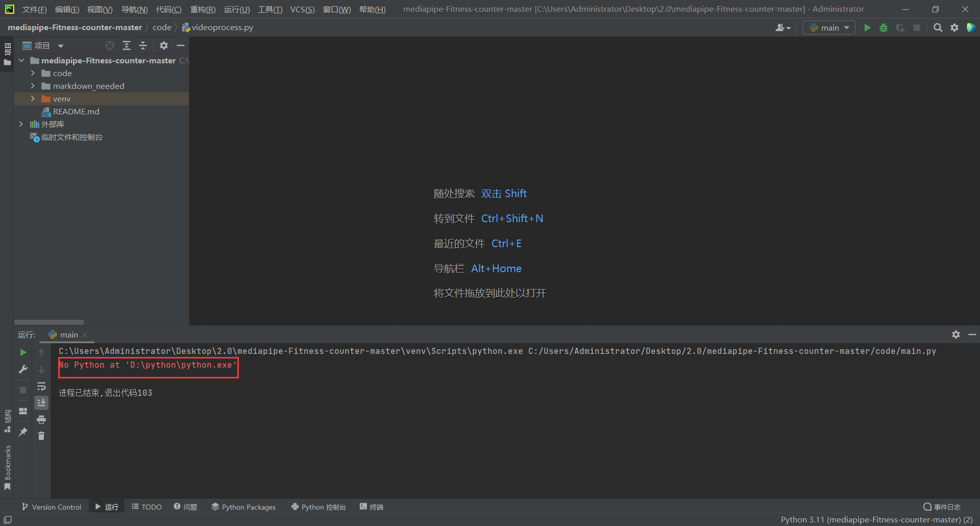980x526 pixels.
Task: Open Version Control tool window
Action: 52,507
